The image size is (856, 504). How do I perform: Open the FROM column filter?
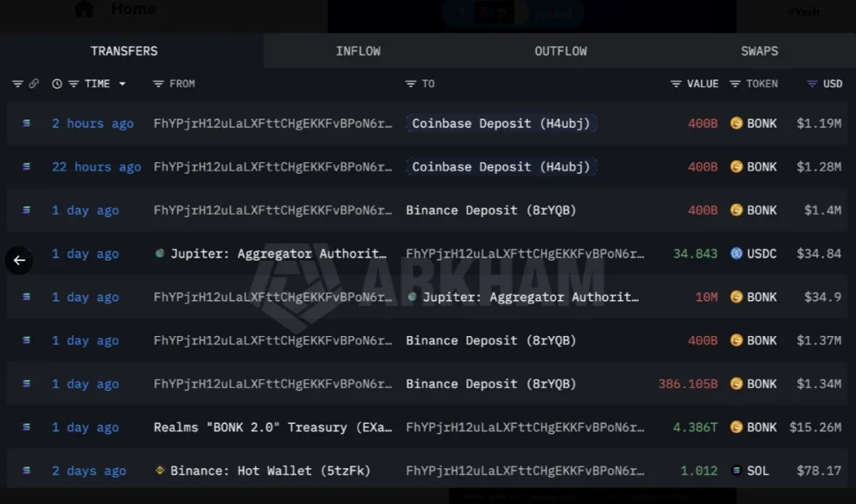(x=158, y=84)
